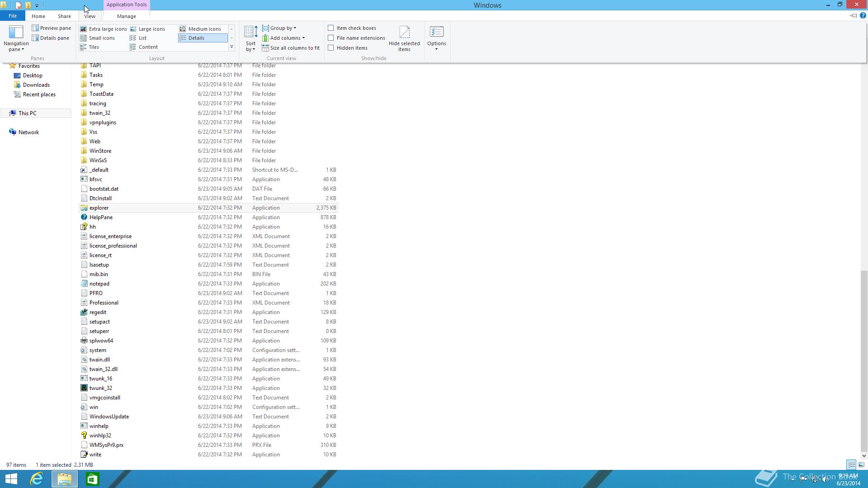Open the File menu

click(x=13, y=16)
